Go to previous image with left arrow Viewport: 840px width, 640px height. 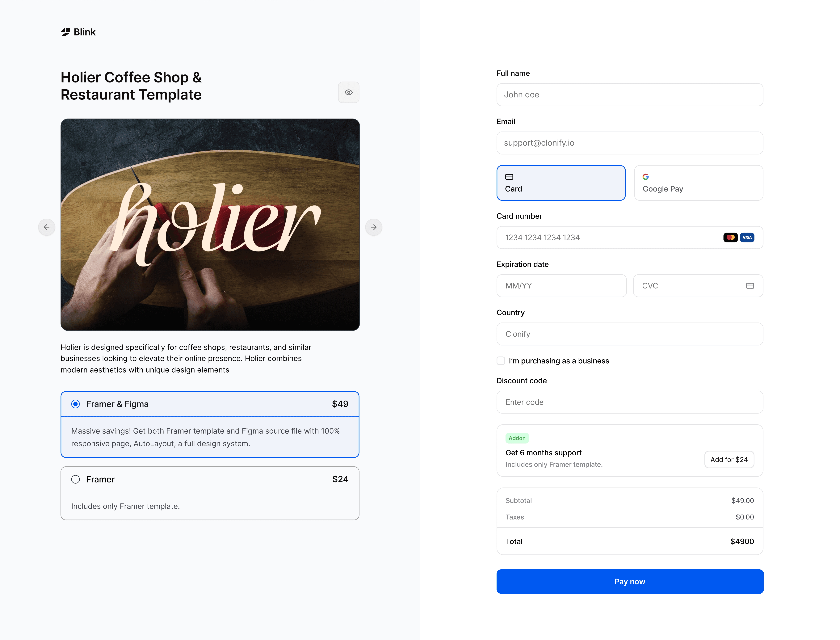click(47, 227)
